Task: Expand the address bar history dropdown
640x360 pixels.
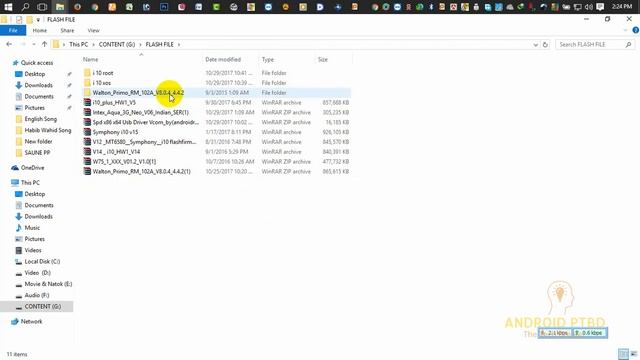Action: pyautogui.click(x=536, y=45)
